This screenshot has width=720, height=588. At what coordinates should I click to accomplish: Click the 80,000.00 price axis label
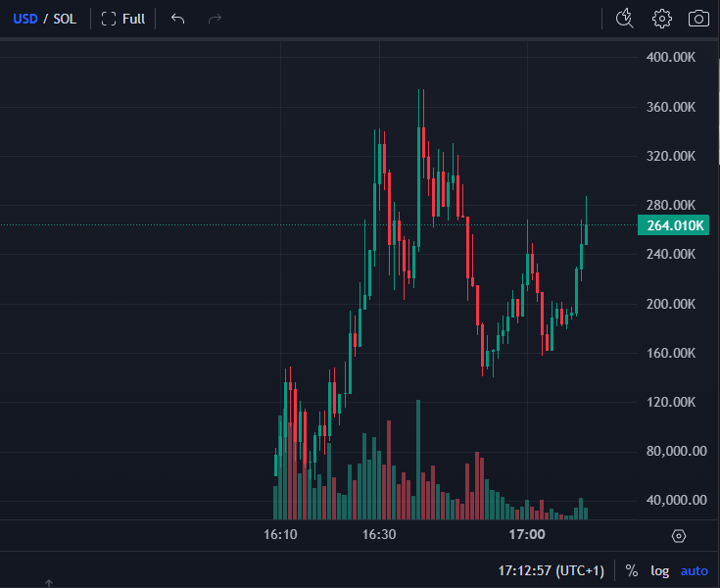click(676, 451)
